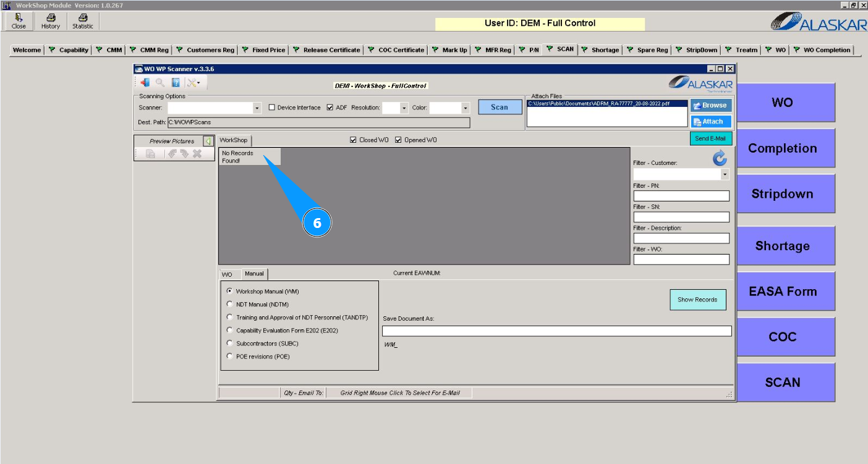Click the Send E-Mail button
Viewport: 868px width, 464px height.
click(x=711, y=138)
